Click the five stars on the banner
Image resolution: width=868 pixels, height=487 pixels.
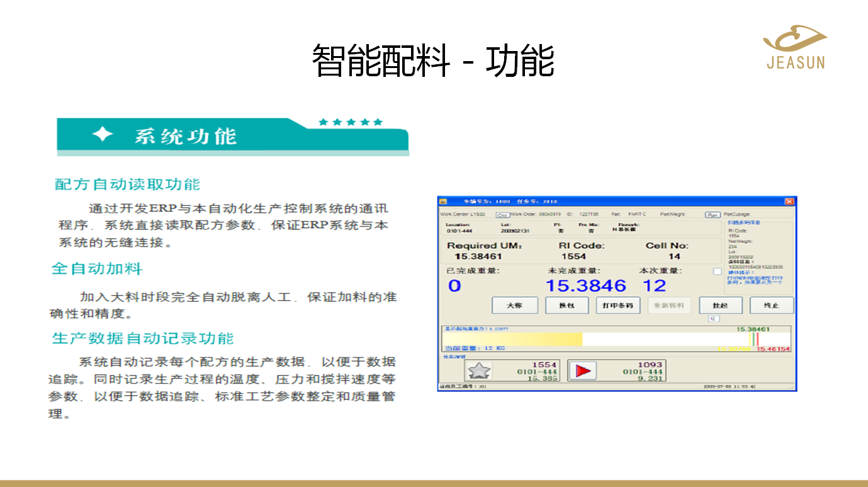pyautogui.click(x=351, y=122)
